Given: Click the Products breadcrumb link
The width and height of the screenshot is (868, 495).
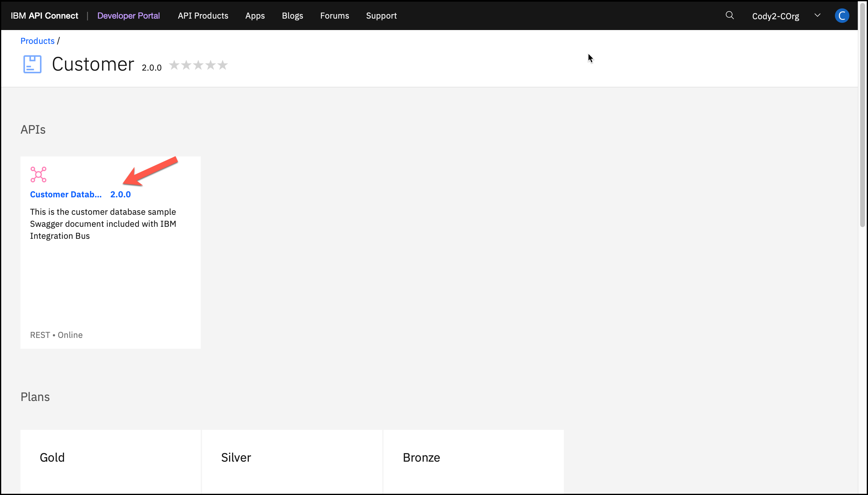Looking at the screenshot, I should point(37,41).
